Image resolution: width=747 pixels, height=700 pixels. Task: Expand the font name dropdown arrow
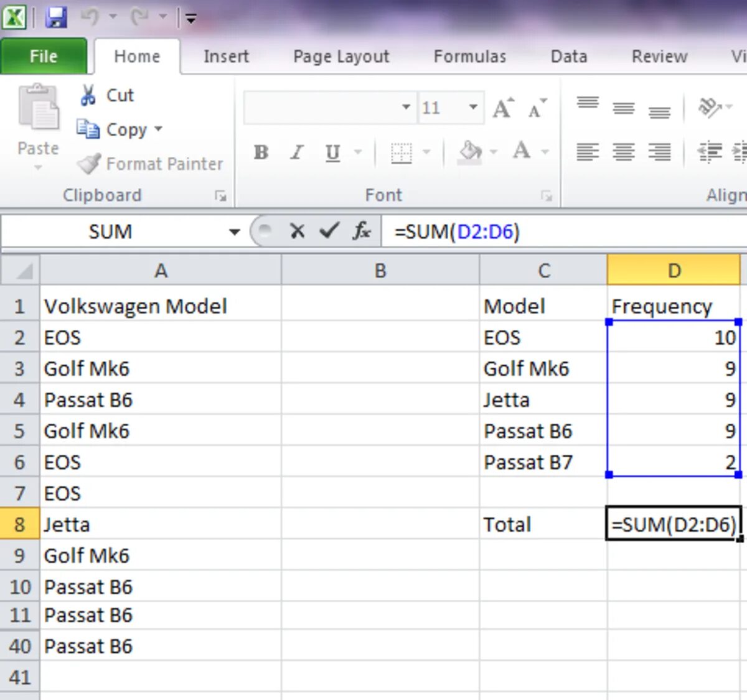(x=406, y=108)
